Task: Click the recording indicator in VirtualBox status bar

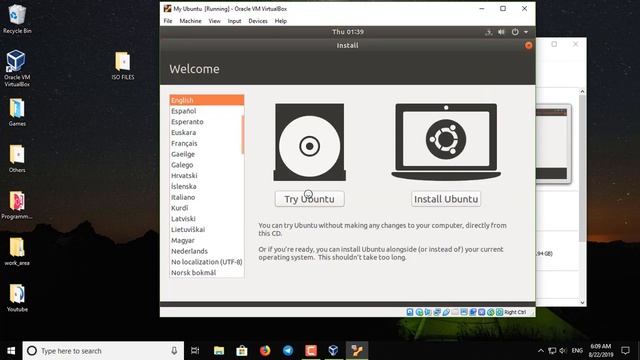Action: (473, 312)
